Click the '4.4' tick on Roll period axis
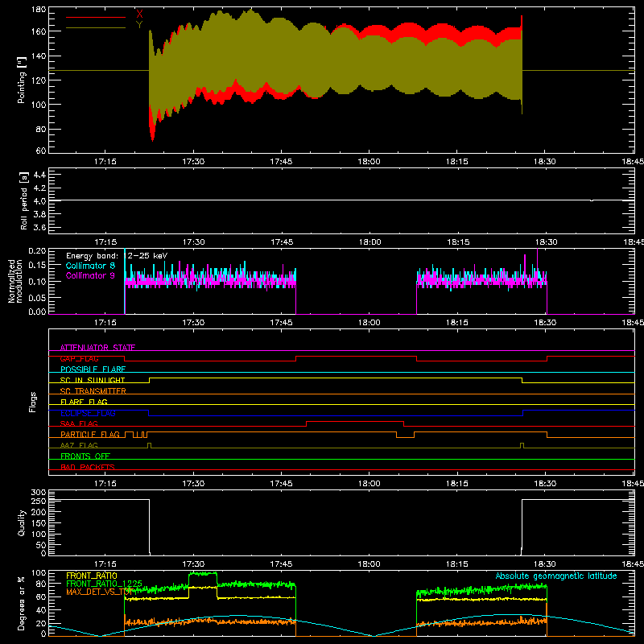The width and height of the screenshot is (644, 644). click(39, 175)
